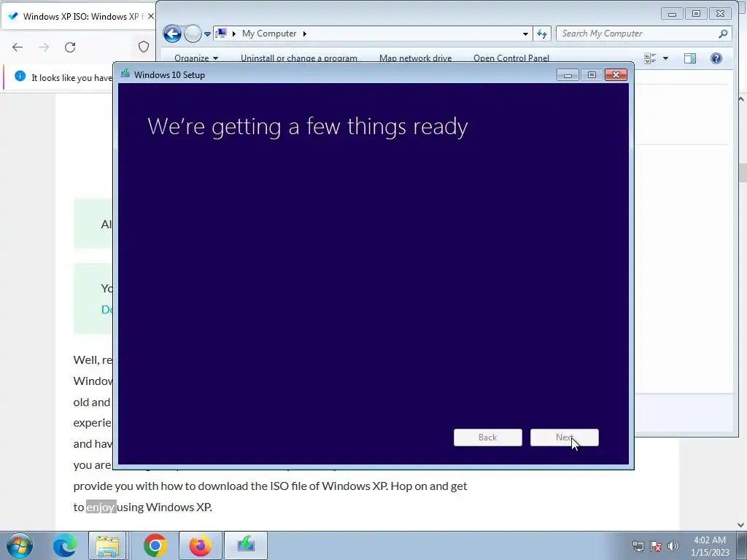This screenshot has height=560, width=747.
Task: Click the highlighted word enjoy in the article
Action: point(101,507)
